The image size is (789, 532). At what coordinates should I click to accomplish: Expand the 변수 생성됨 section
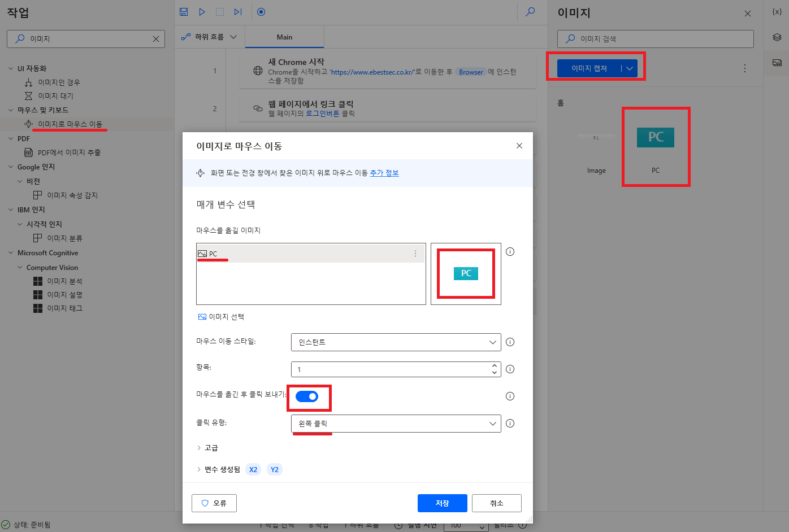point(218,469)
